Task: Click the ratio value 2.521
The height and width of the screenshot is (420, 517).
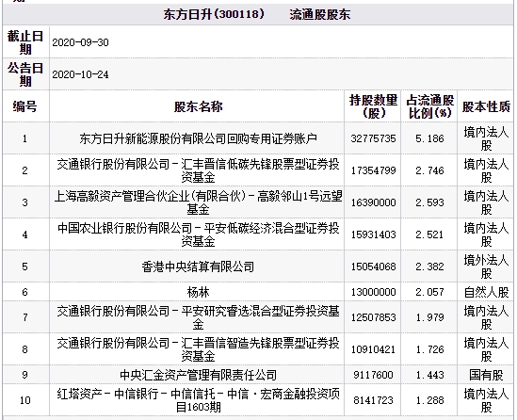Action: 429,234
